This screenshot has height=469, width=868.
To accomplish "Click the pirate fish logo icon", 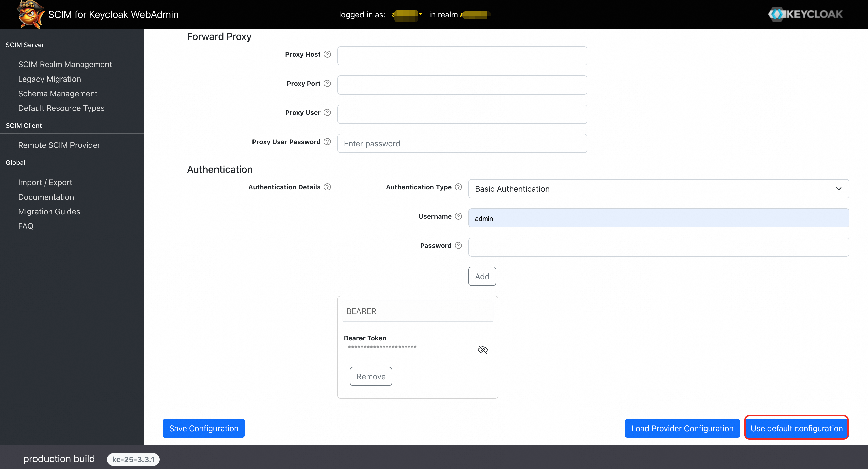I will tap(30, 15).
